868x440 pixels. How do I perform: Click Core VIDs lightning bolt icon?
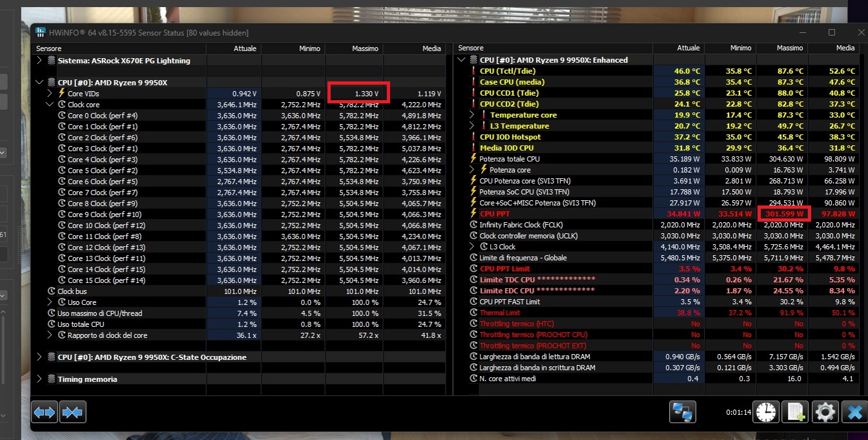pos(62,94)
